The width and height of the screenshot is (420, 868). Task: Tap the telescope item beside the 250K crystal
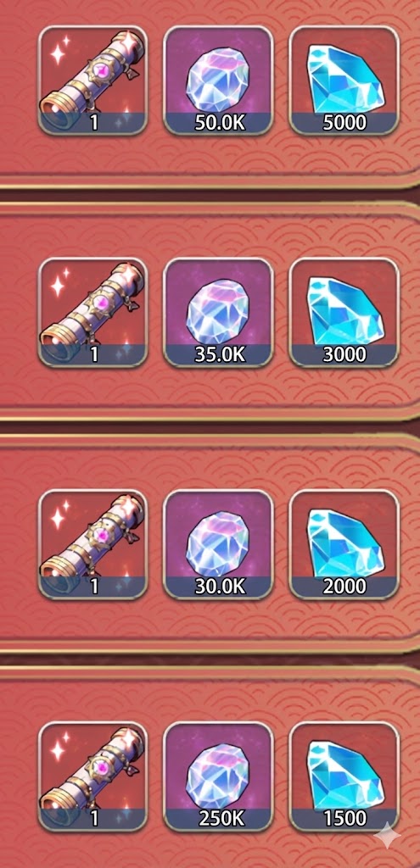(93, 776)
